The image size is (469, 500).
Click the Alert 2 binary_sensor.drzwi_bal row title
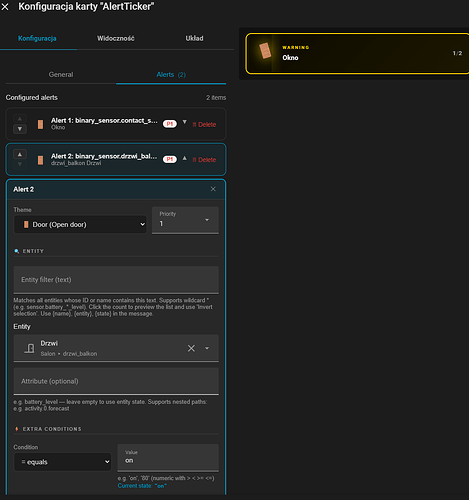tap(104, 156)
